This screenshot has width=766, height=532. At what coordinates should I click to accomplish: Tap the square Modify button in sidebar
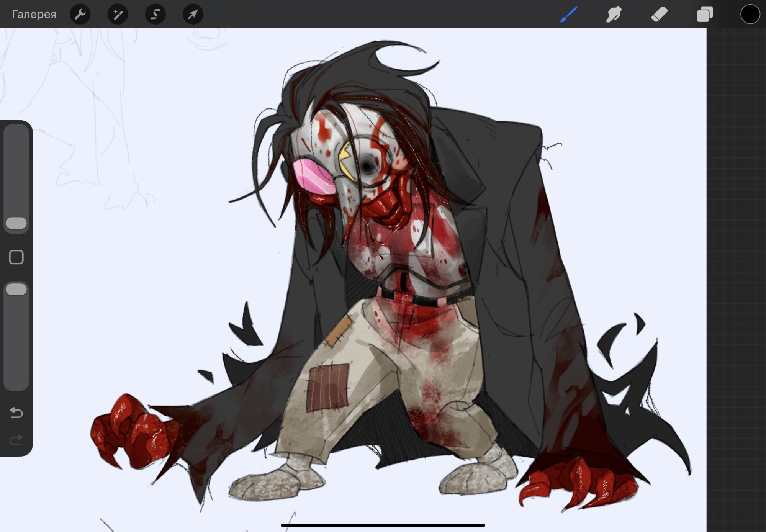pos(16,257)
